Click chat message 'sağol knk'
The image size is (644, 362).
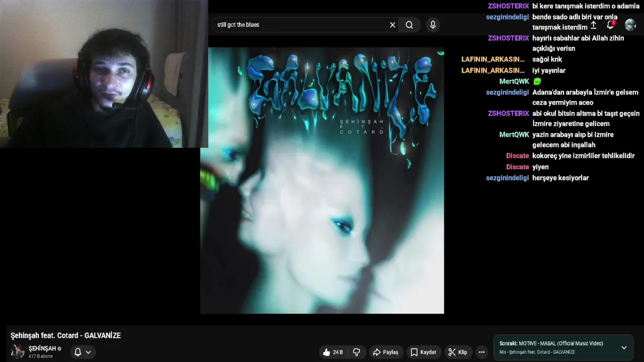[547, 59]
